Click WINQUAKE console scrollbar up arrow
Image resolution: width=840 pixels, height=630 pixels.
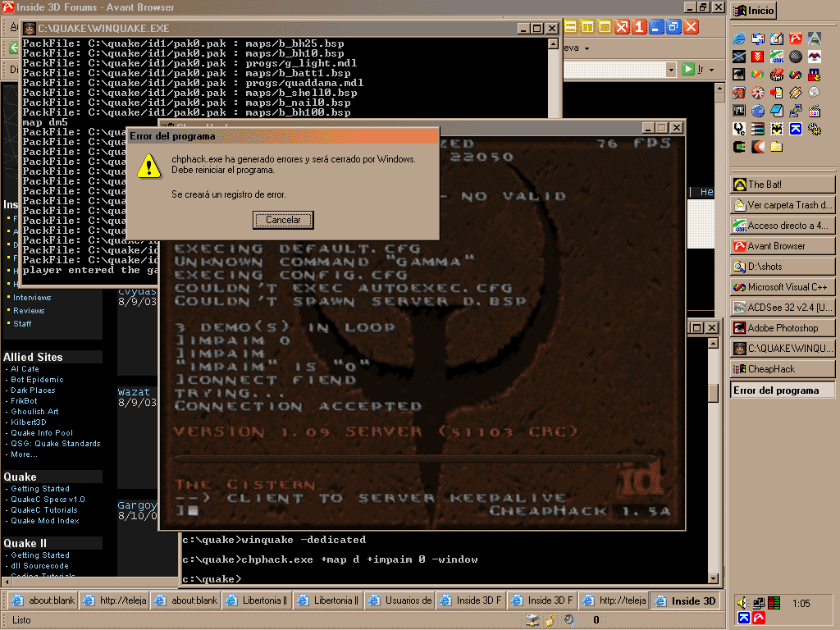point(554,43)
